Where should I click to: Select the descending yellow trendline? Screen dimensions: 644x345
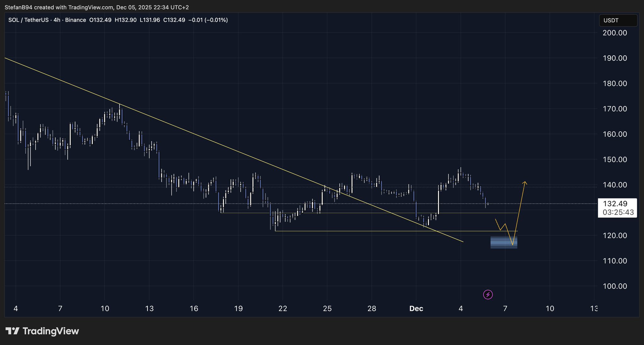[x=220, y=145]
